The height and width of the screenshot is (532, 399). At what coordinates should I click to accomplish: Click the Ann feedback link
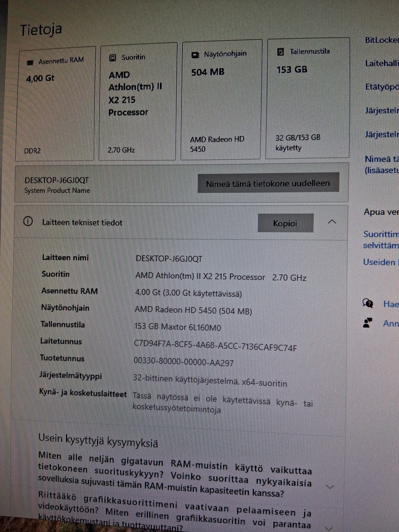click(x=391, y=323)
